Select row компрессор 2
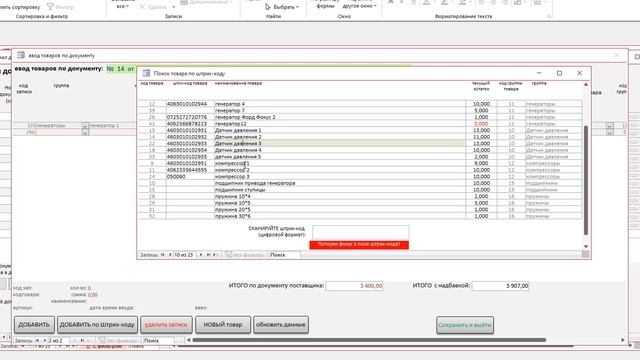Viewport: 640px width, 360px height. pos(360,170)
